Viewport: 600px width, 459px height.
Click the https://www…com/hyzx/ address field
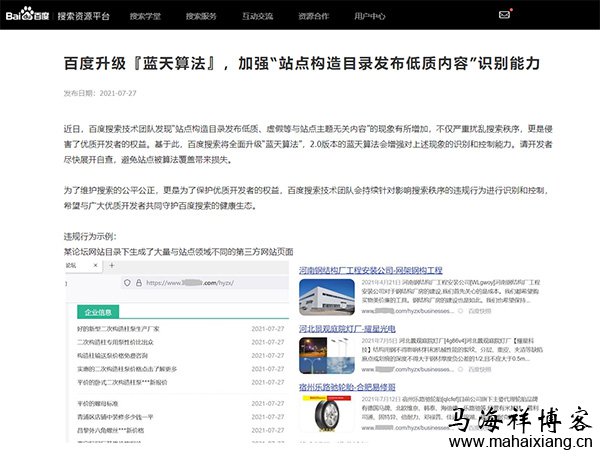click(205, 283)
